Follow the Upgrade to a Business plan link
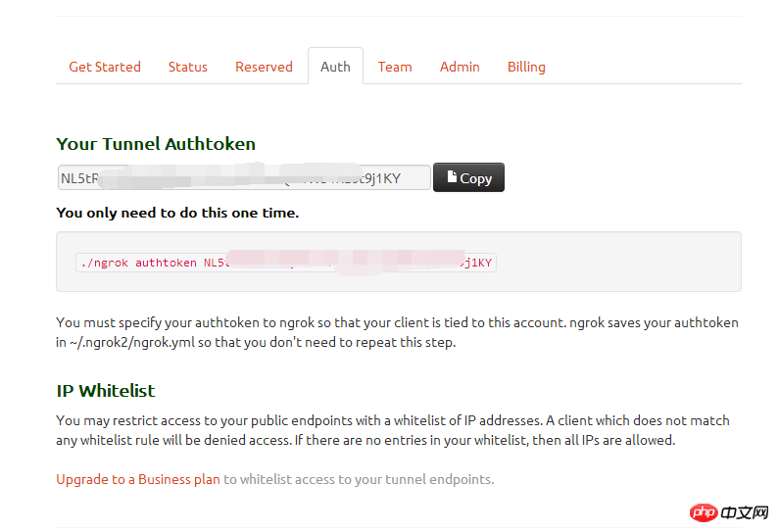Image resolution: width=779 pixels, height=532 pixels. [x=138, y=479]
